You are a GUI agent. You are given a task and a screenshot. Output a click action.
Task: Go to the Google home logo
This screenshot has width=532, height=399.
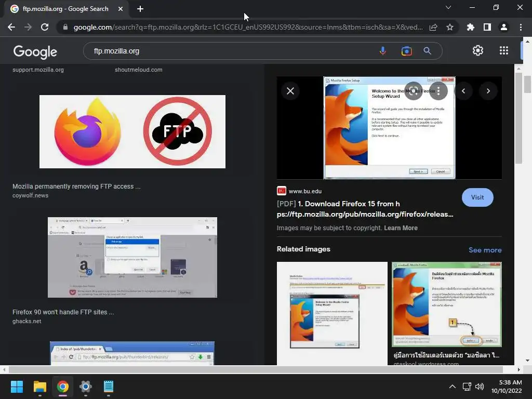tap(35, 51)
